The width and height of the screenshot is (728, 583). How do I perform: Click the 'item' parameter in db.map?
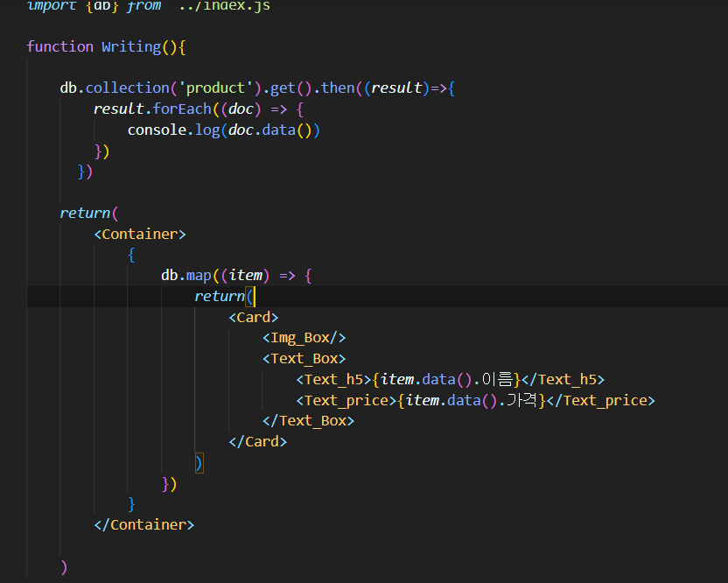(x=246, y=276)
